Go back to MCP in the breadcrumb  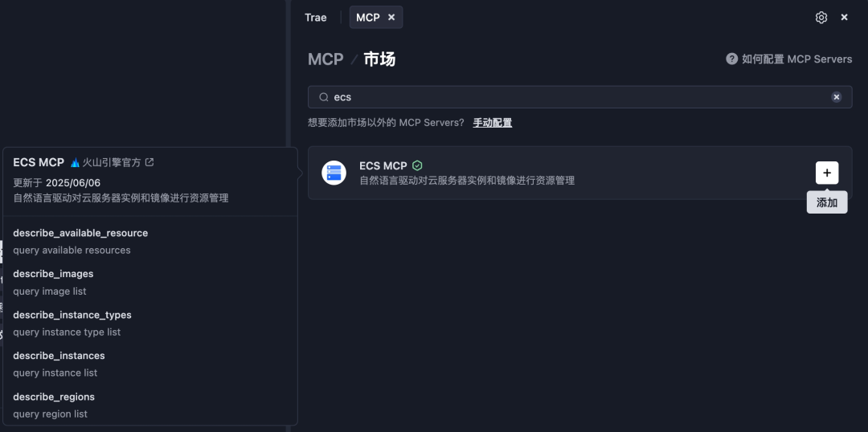[x=325, y=59]
